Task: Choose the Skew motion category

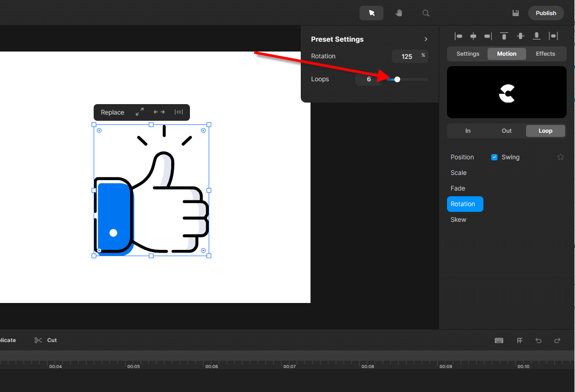Action: point(458,220)
